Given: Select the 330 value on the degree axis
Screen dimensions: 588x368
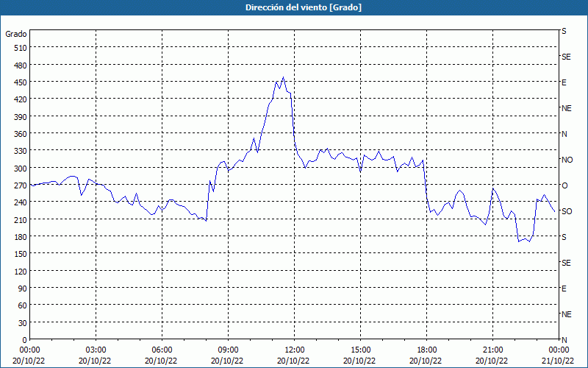Looking at the screenshot, I should click(x=21, y=151).
